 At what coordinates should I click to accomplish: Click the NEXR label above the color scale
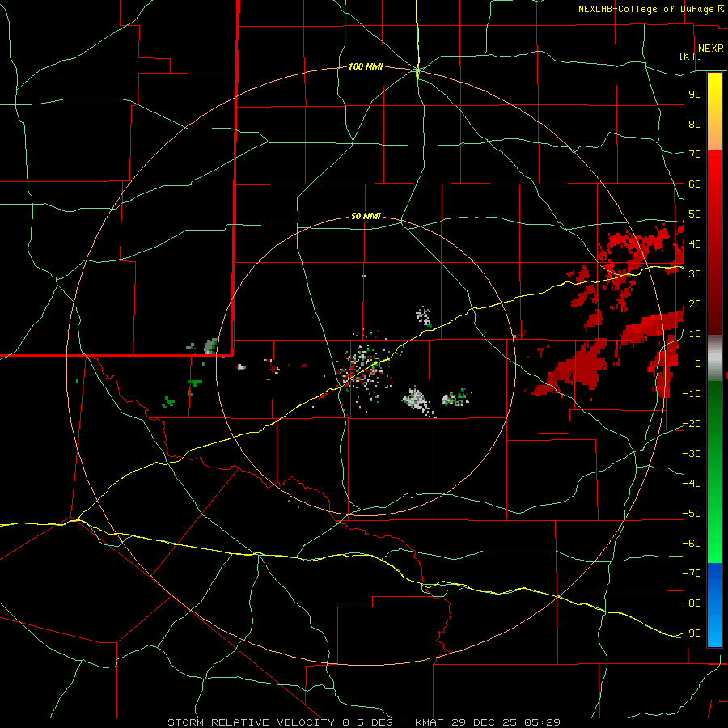(x=711, y=49)
